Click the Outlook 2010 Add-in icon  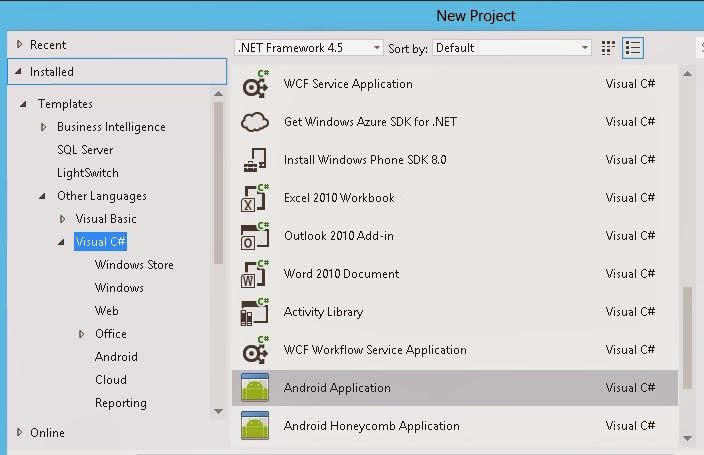click(255, 236)
